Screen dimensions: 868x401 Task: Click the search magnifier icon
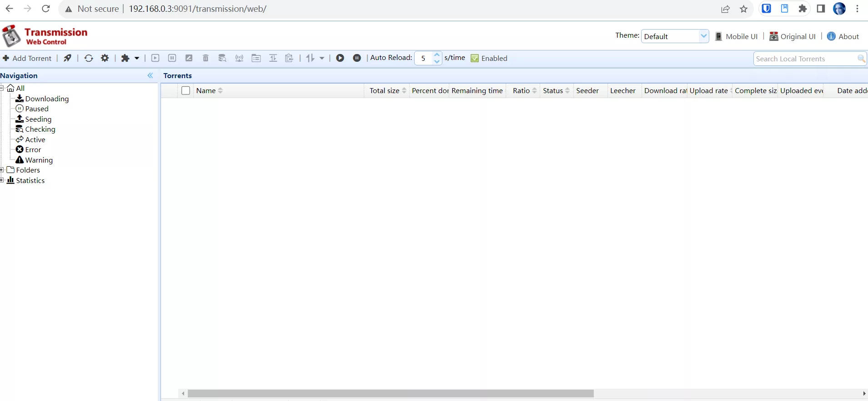tap(861, 59)
